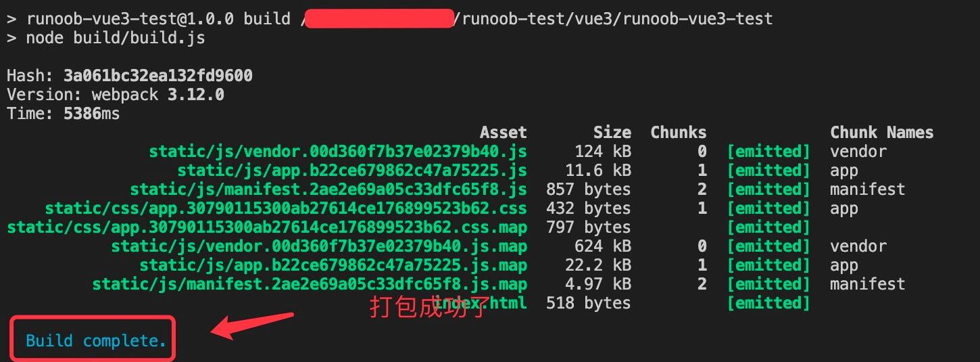
Task: Click the Build complete message
Action: coord(96,340)
